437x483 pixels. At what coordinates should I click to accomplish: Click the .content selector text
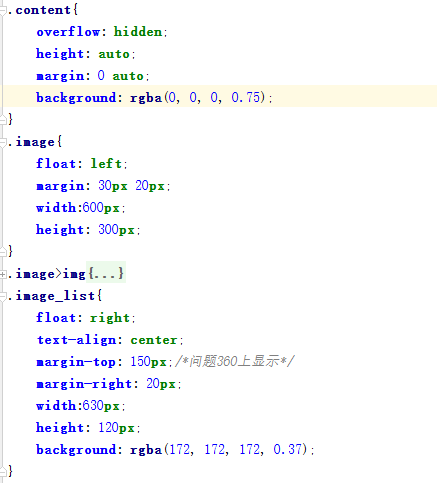(x=39, y=10)
